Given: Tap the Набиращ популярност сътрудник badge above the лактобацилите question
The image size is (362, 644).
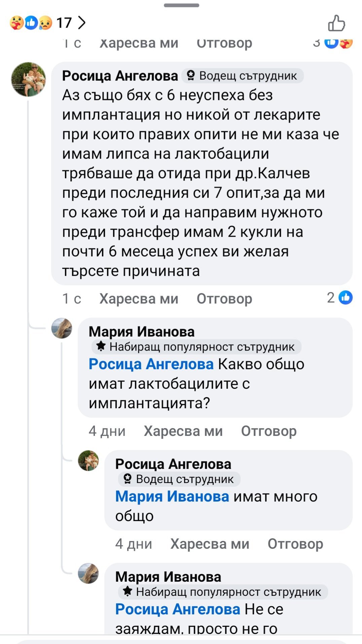Looking at the screenshot, I should click(196, 347).
